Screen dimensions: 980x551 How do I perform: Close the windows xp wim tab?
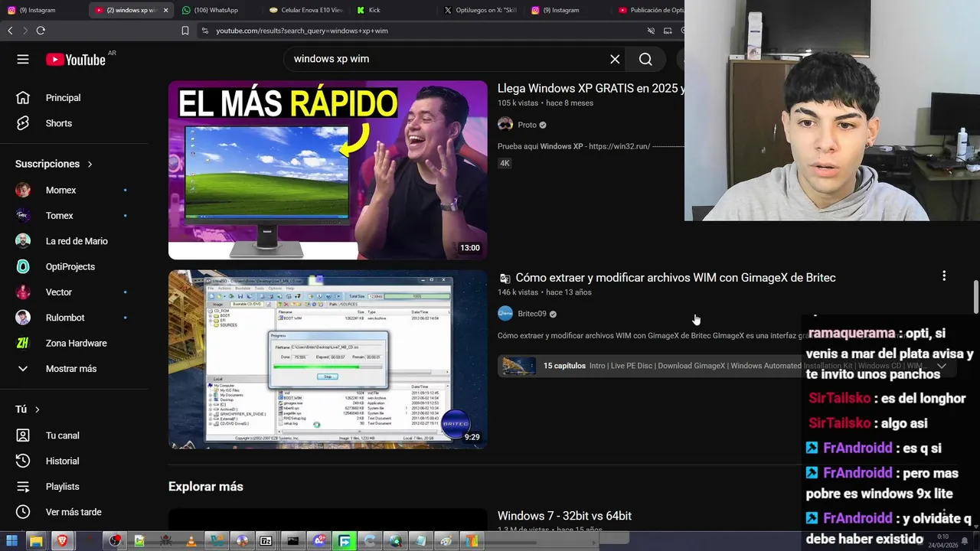pos(165,10)
